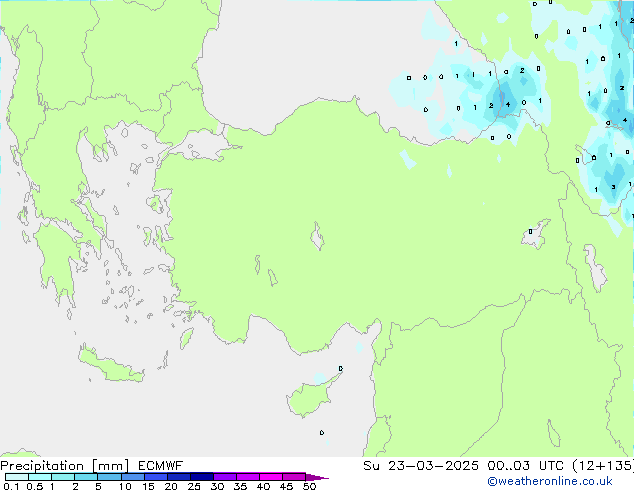
Task: Click the legend value '10'
Action: click(125, 486)
